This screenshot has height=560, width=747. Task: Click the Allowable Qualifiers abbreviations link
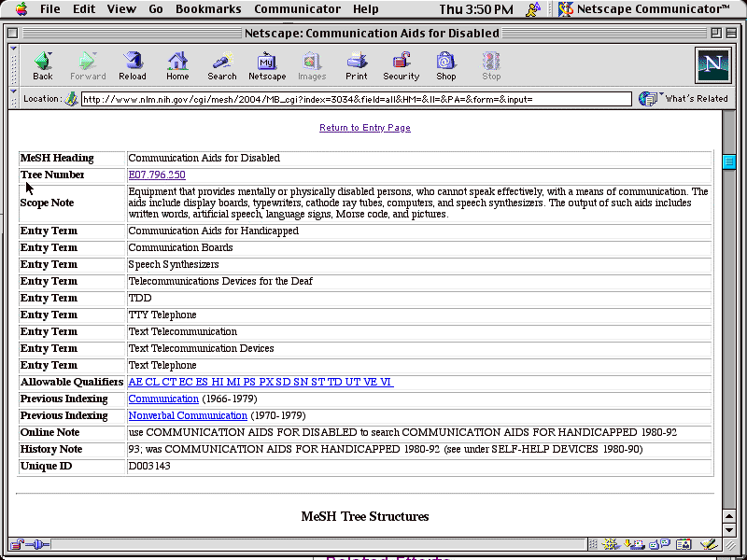pyautogui.click(x=261, y=382)
